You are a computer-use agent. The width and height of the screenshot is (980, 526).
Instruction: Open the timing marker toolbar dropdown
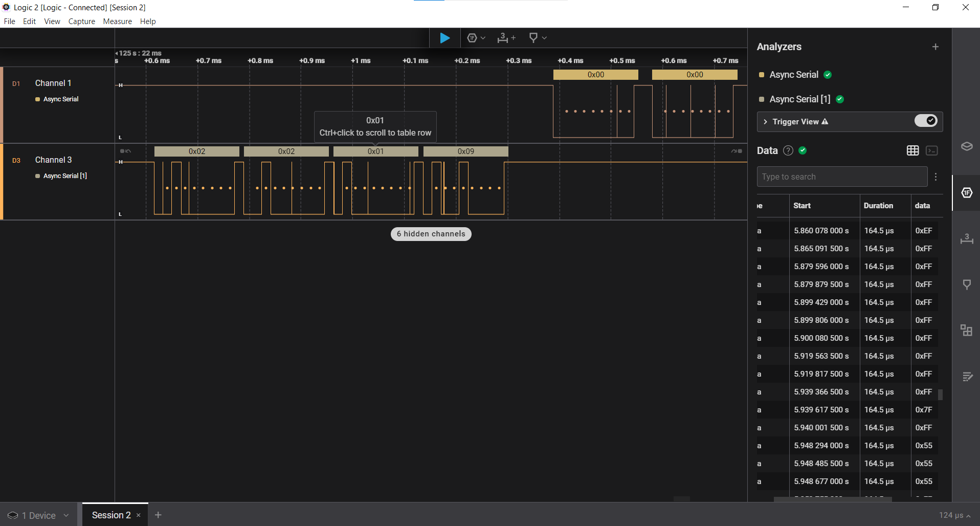538,38
